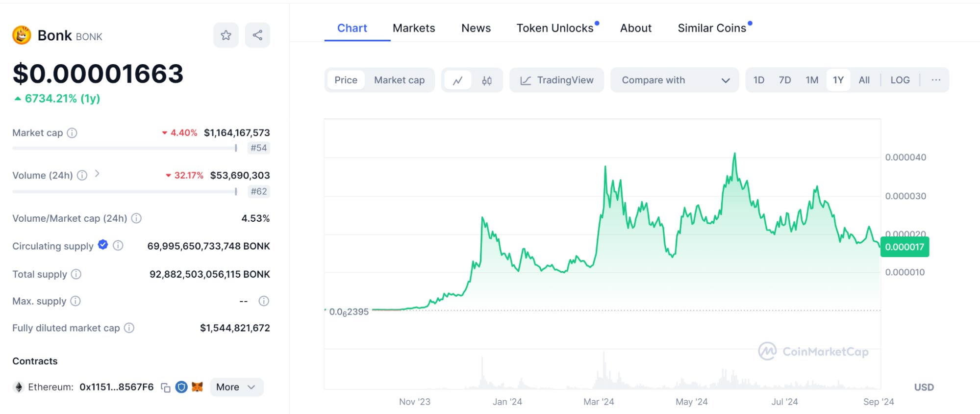Click the Contracts section heading

coord(35,361)
